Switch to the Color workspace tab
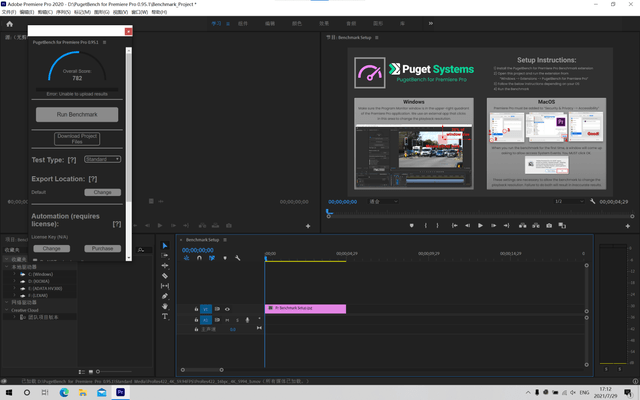 (297, 24)
